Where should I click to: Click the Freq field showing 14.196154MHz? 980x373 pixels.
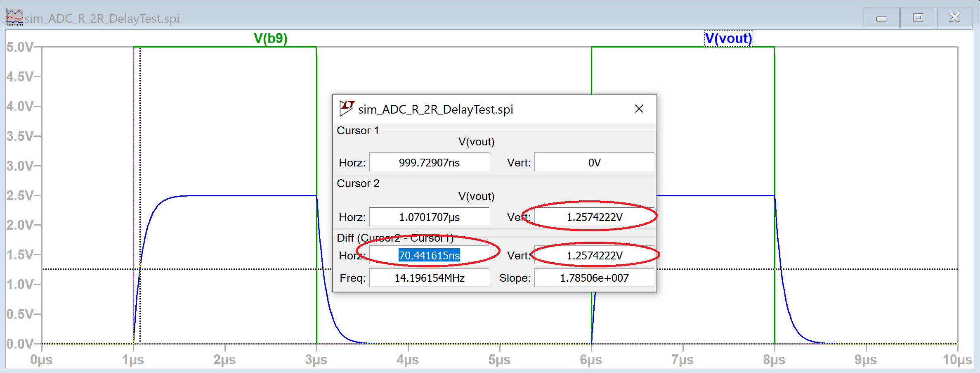(x=429, y=278)
